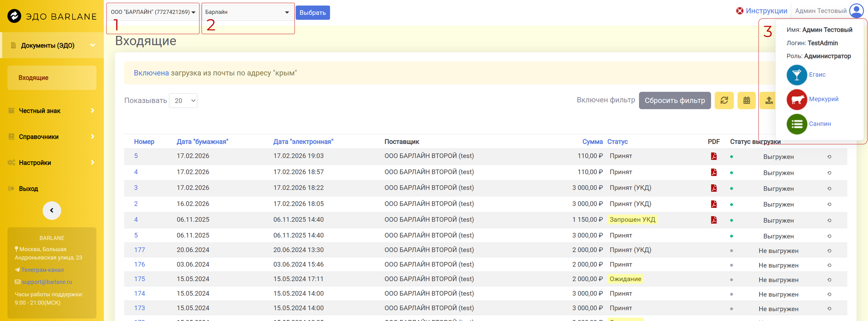This screenshot has height=321, width=868.
Task: Open the ООО "БАРЛАЙН" organization dropdown
Action: click(153, 12)
